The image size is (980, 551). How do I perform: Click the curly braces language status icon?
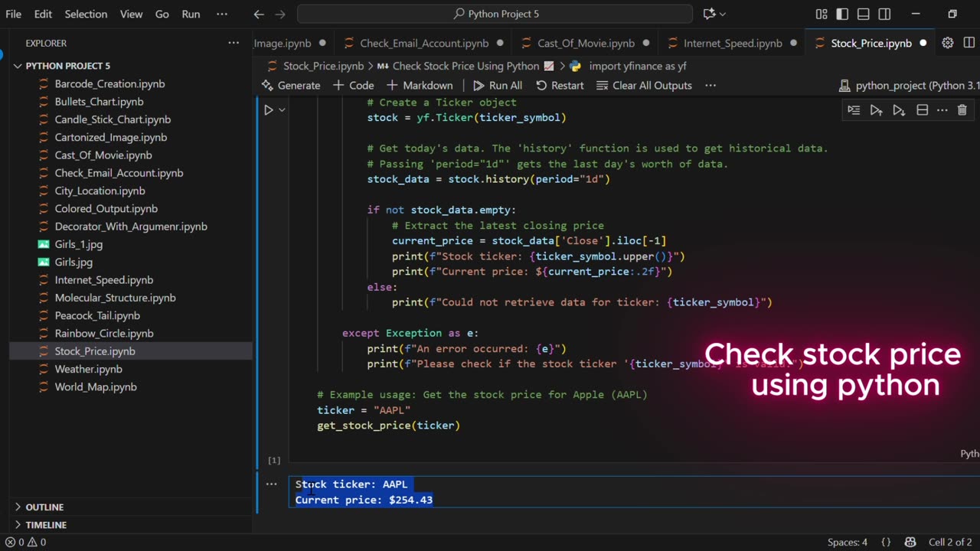pos(886,542)
